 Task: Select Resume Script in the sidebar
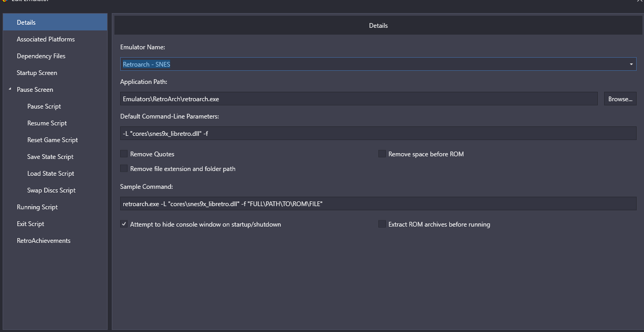(47, 123)
